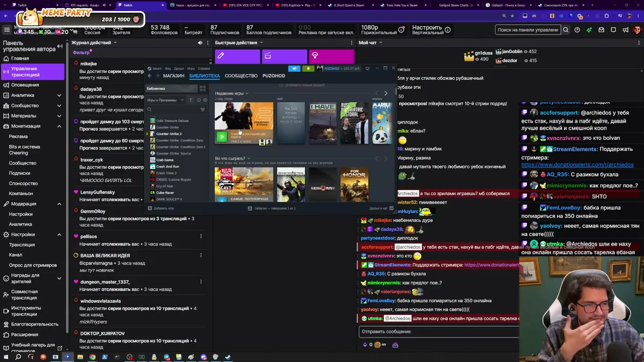Open the Twitch hamburger menu
The image size is (644, 362).
(7, 30)
